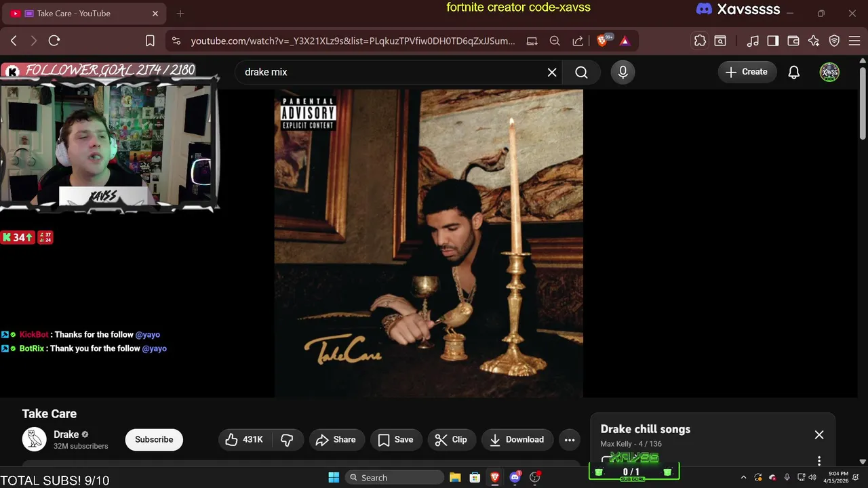Save the video to a playlist
868x488 pixels.
click(396, 439)
